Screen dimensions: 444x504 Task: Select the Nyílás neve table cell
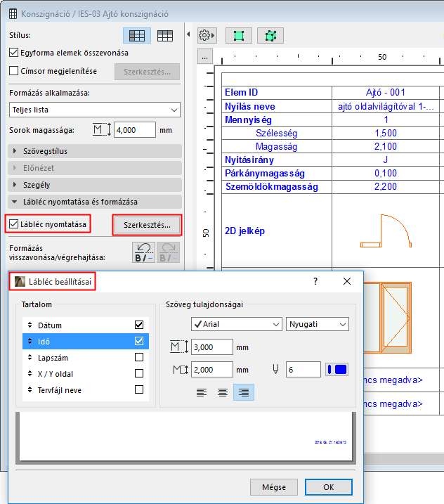pyautogui.click(x=277, y=106)
